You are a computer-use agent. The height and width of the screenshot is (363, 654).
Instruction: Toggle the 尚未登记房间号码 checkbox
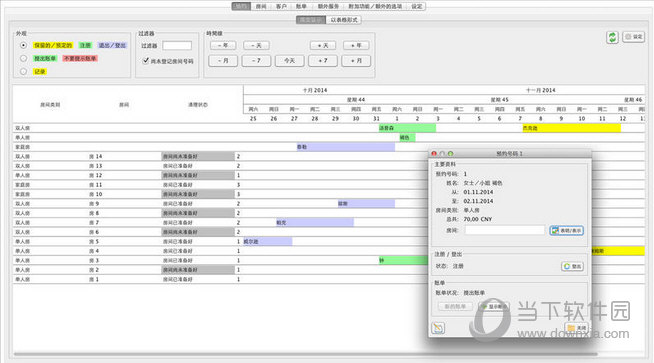pyautogui.click(x=146, y=61)
